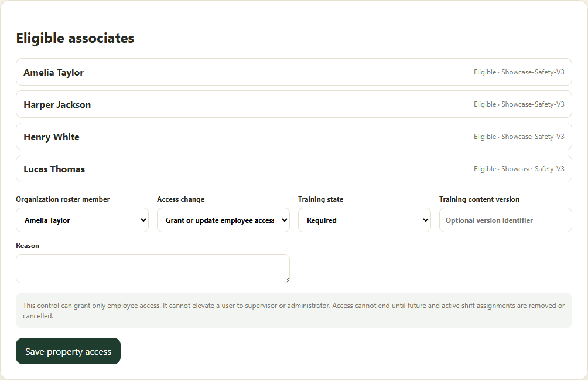Open the Training state dropdown
Viewport: 588px width, 380px height.
364,220
